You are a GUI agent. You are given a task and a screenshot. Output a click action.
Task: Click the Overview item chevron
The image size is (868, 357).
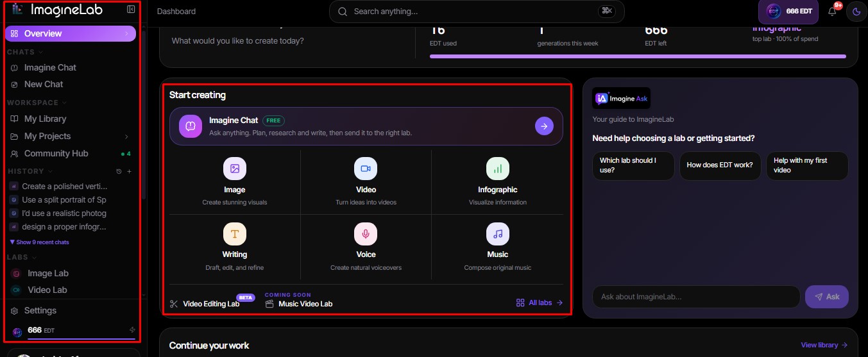[126, 33]
